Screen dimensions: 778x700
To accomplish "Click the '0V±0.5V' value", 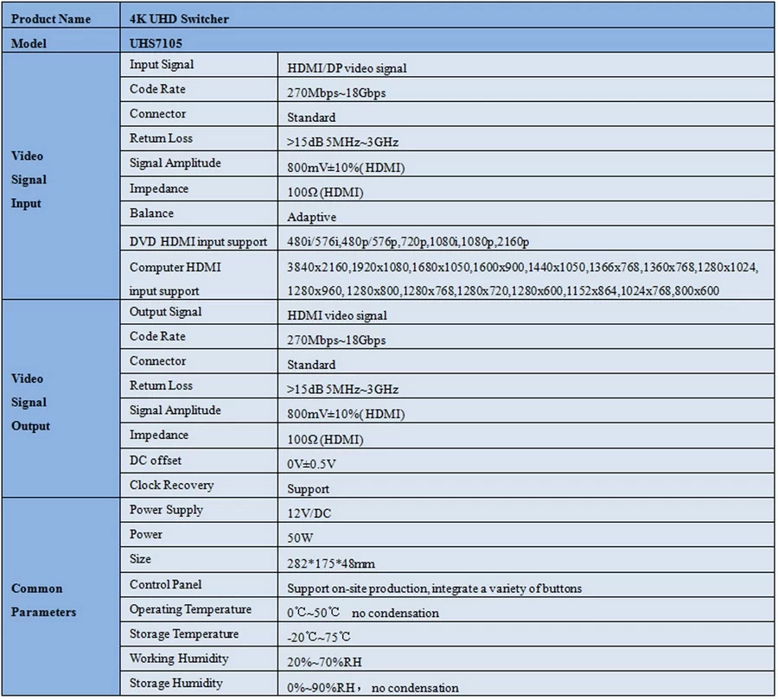I will pos(311,464).
